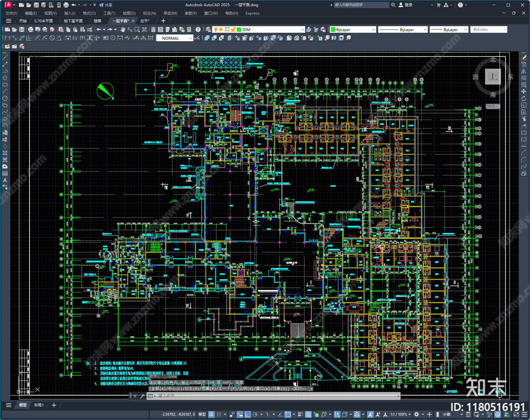Select the Move tool in right toolbar
Viewport: 530px width, 420px height.
tap(524, 92)
